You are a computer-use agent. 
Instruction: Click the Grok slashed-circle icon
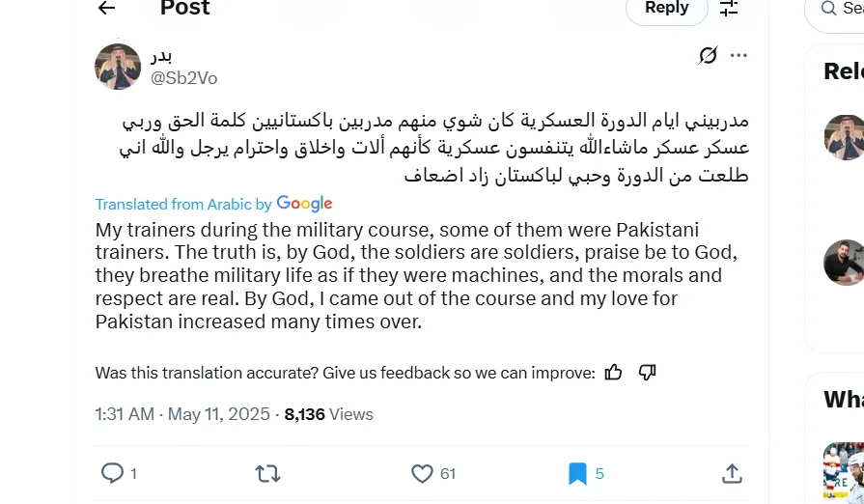708,55
